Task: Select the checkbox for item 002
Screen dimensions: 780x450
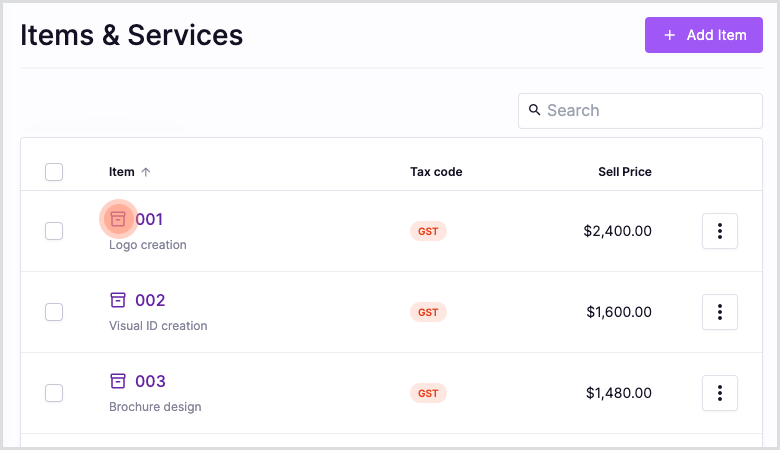Action: (54, 312)
